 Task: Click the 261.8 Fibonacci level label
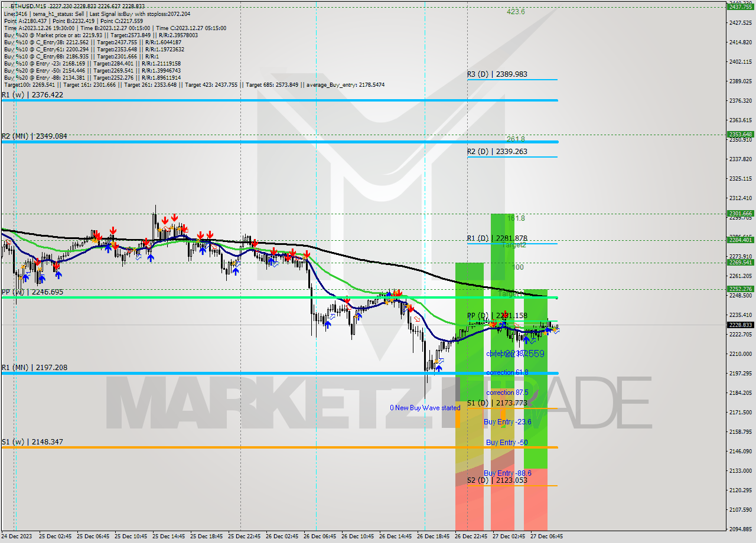pos(516,139)
